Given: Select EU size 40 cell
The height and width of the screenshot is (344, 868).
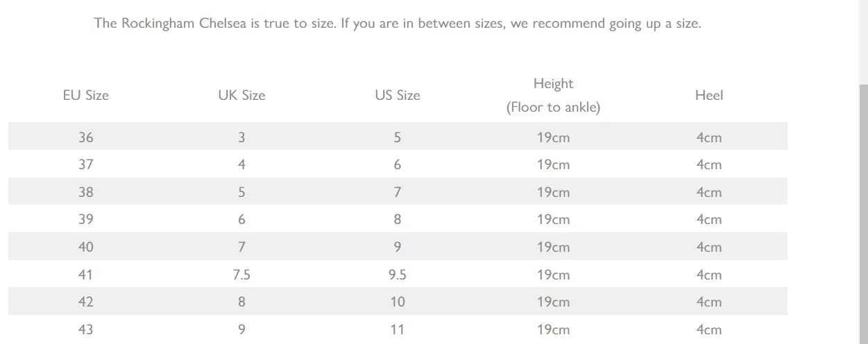Looking at the screenshot, I should click(x=85, y=247).
